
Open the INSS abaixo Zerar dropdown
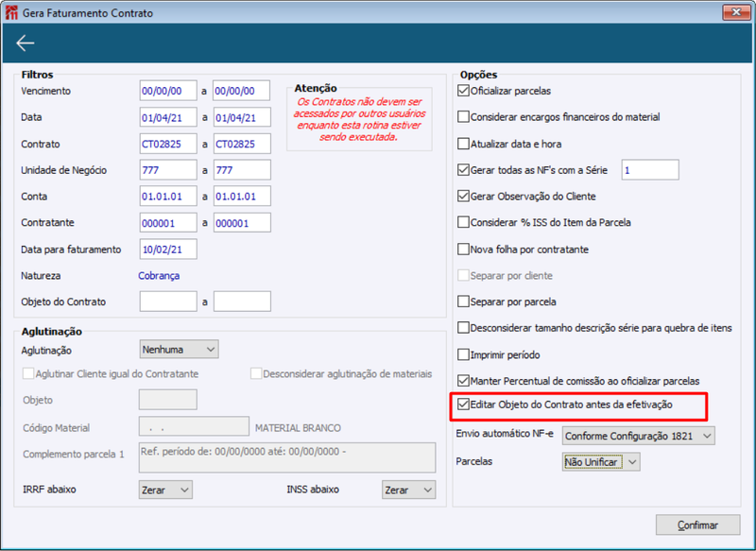point(409,490)
